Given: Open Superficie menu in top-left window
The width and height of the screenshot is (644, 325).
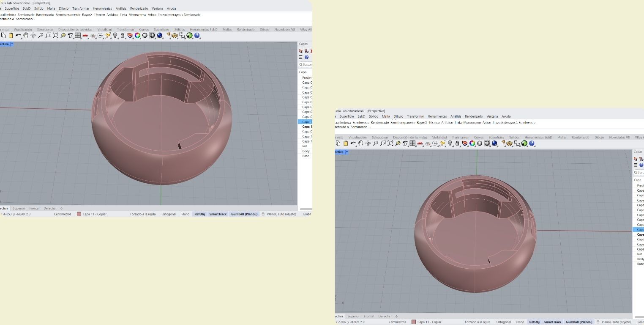Looking at the screenshot, I should pyautogui.click(x=12, y=8).
